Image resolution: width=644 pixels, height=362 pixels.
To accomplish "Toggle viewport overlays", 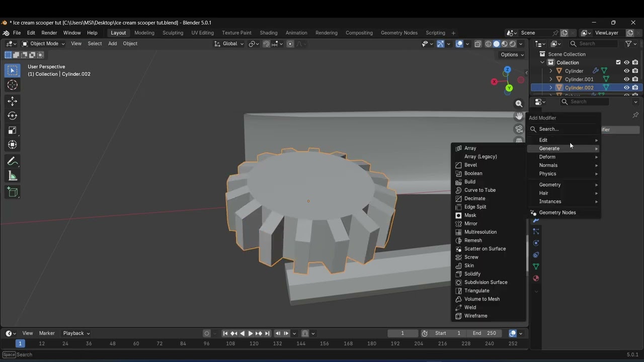I will [459, 44].
